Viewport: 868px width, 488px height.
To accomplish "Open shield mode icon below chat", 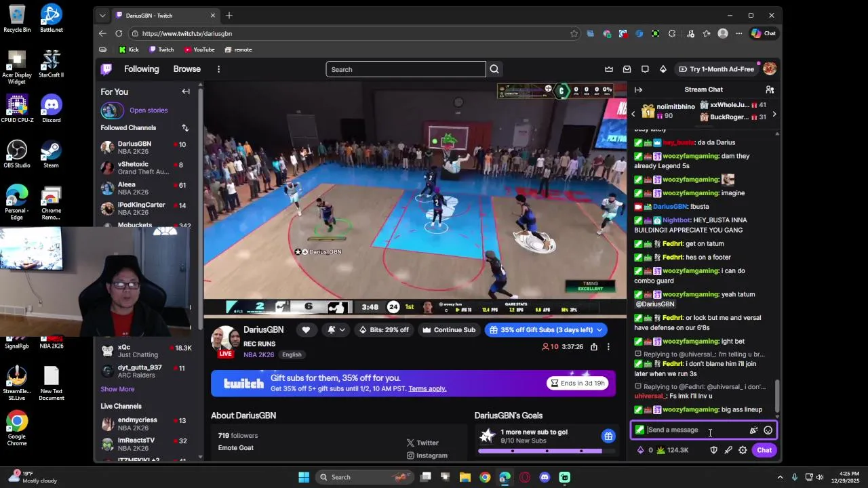I will click(x=713, y=450).
